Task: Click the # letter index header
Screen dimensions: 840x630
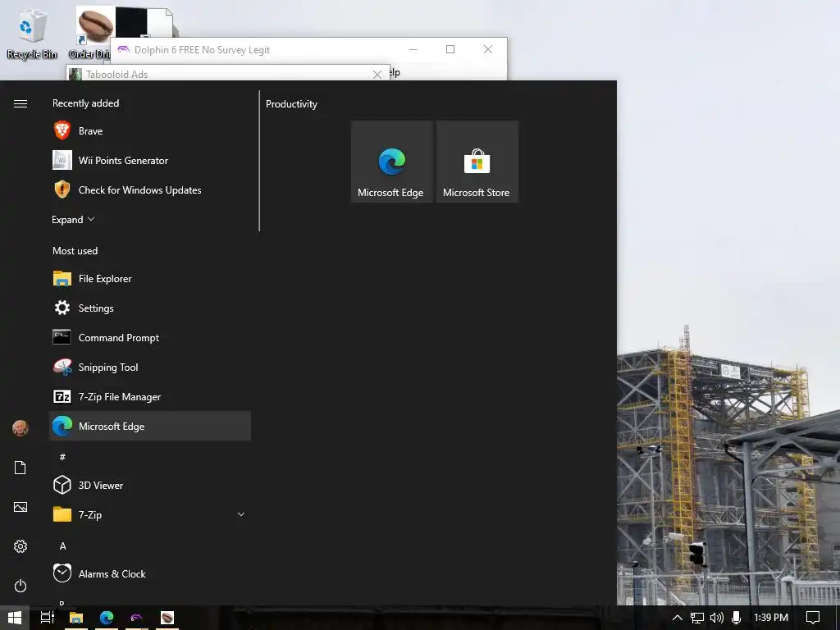Action: [x=62, y=457]
